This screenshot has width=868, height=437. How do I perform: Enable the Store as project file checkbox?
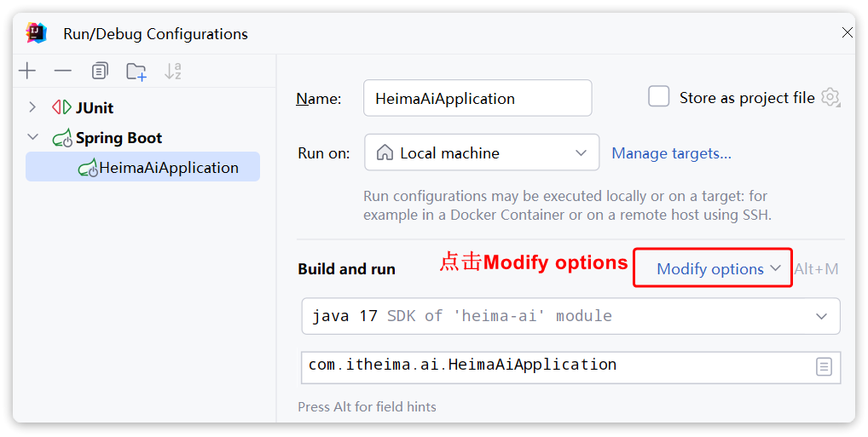[x=658, y=97]
